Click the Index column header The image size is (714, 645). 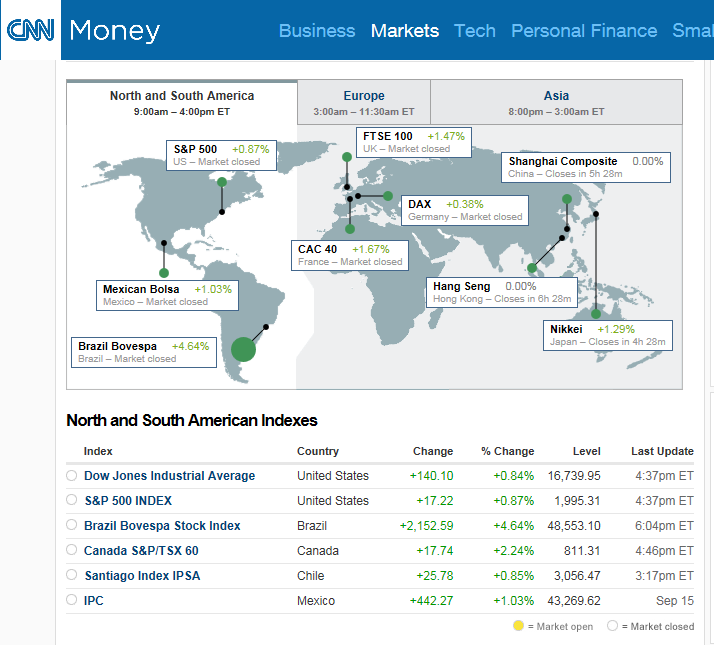point(98,451)
